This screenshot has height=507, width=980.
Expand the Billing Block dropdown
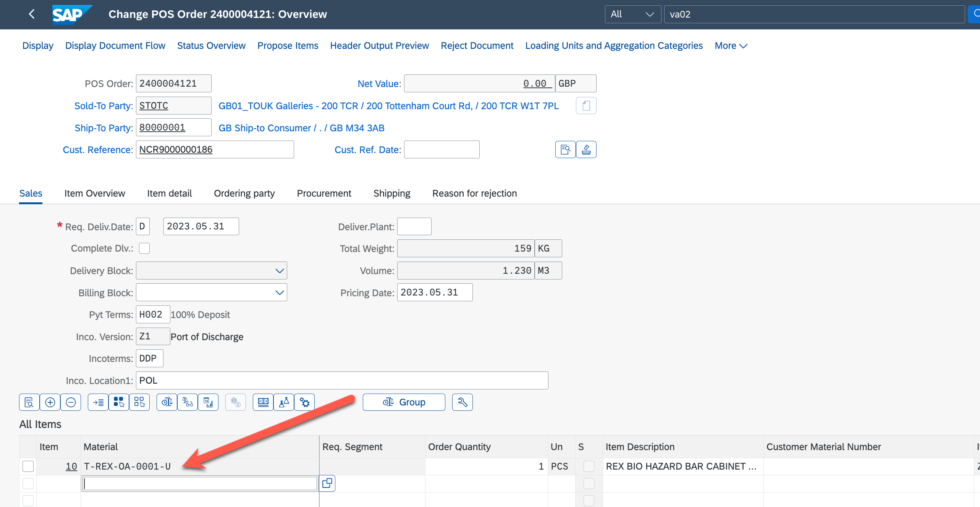pos(279,293)
